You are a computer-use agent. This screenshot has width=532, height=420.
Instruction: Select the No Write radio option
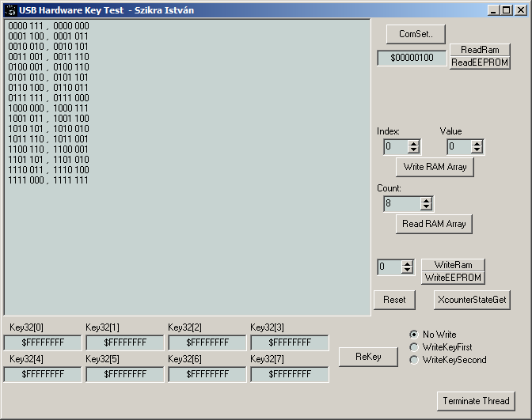click(x=413, y=335)
